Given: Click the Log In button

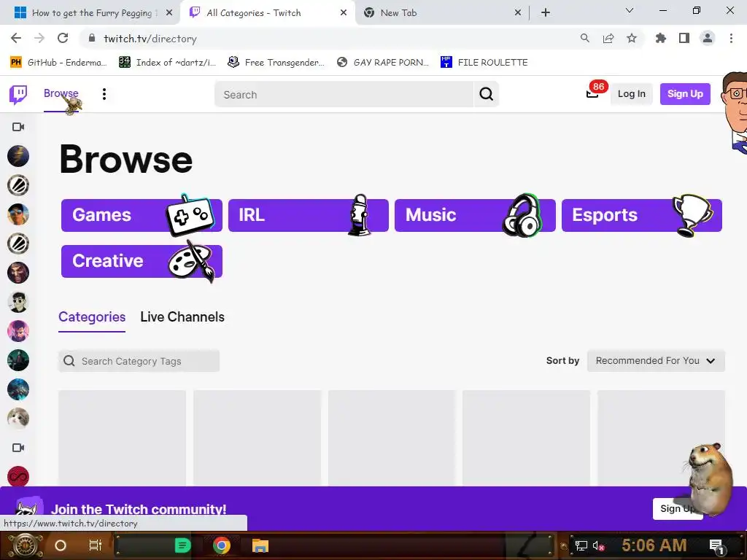Looking at the screenshot, I should click(x=632, y=94).
